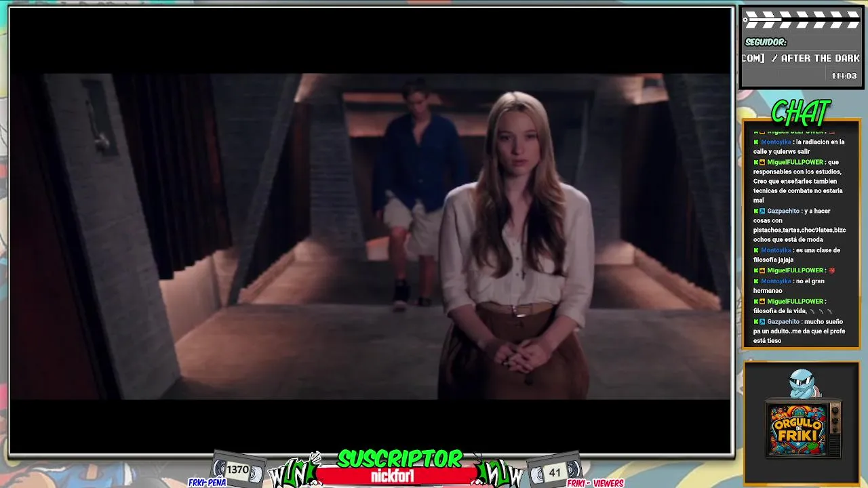
Task: Click the FRIKI - VIEWERS label
Action: [595, 483]
